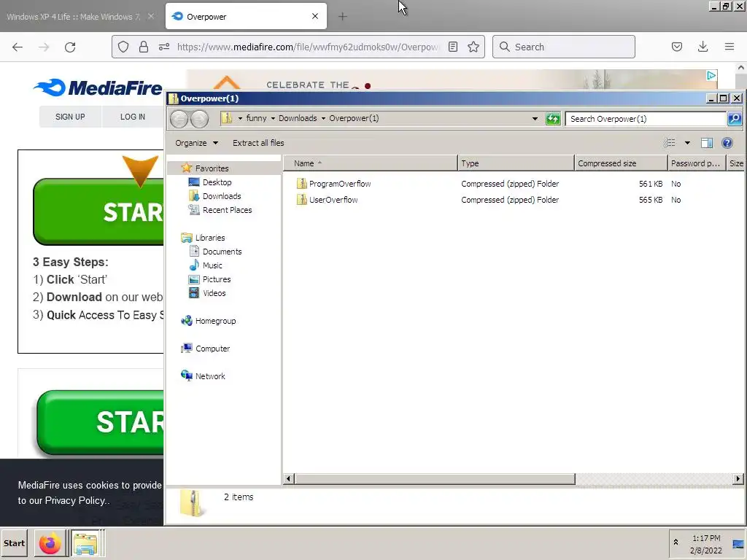Open Videos library
The height and width of the screenshot is (560, 747).
[x=214, y=292]
